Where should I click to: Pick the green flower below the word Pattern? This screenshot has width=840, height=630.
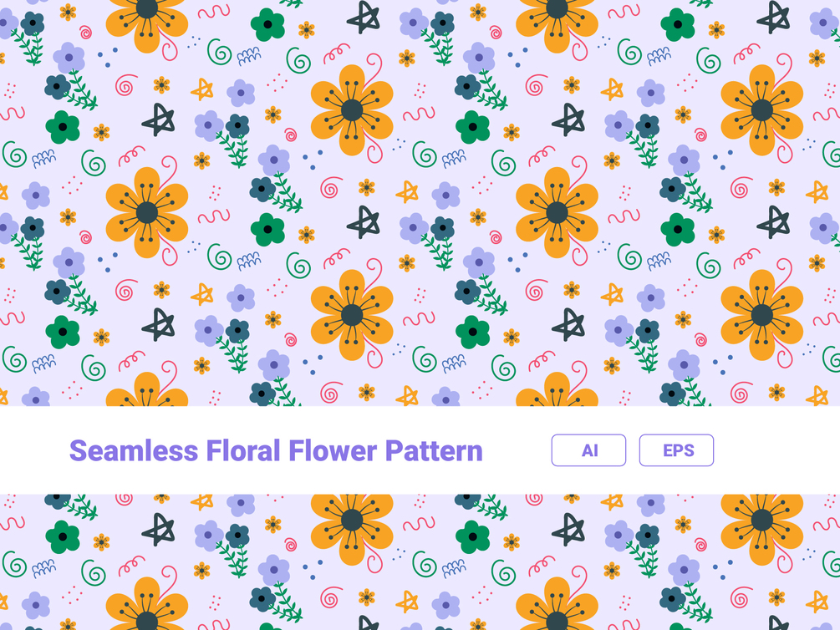pyautogui.click(x=472, y=536)
